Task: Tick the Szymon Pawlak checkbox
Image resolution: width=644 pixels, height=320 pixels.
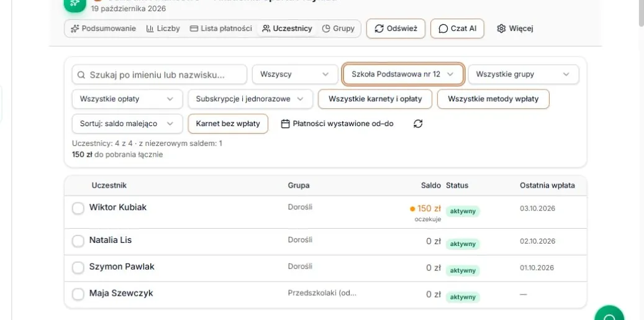Action: (x=78, y=268)
